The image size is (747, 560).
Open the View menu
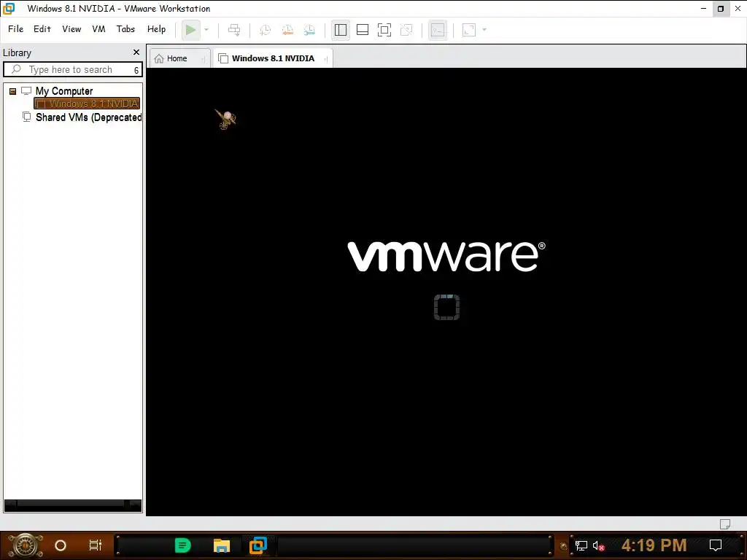[71, 29]
